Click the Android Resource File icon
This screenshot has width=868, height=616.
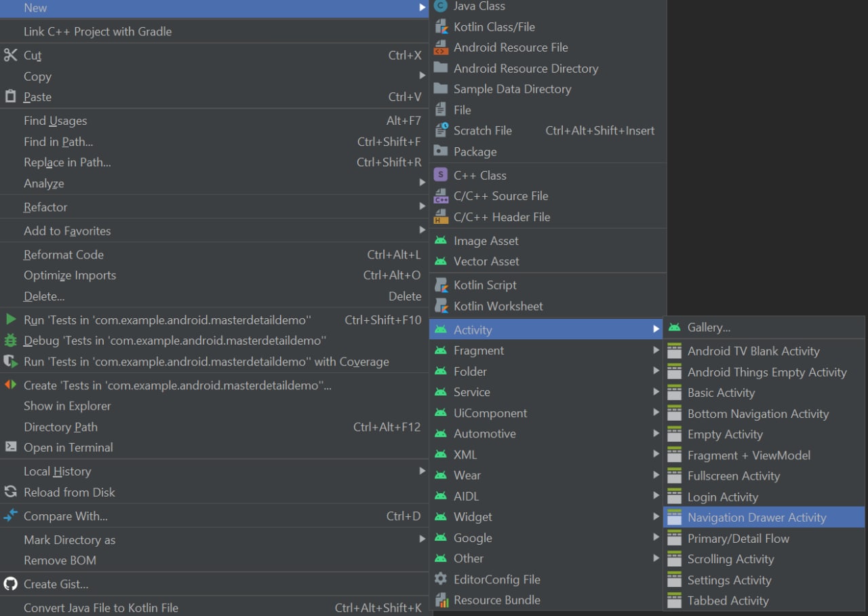[441, 47]
